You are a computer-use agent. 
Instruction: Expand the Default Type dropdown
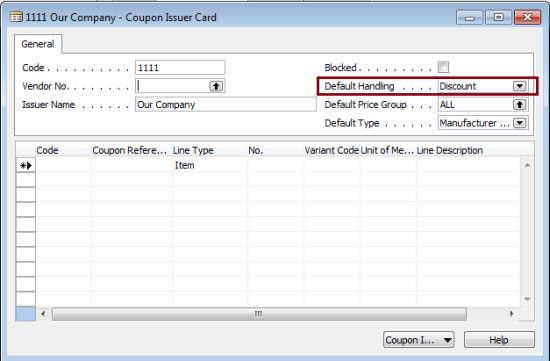tap(519, 123)
